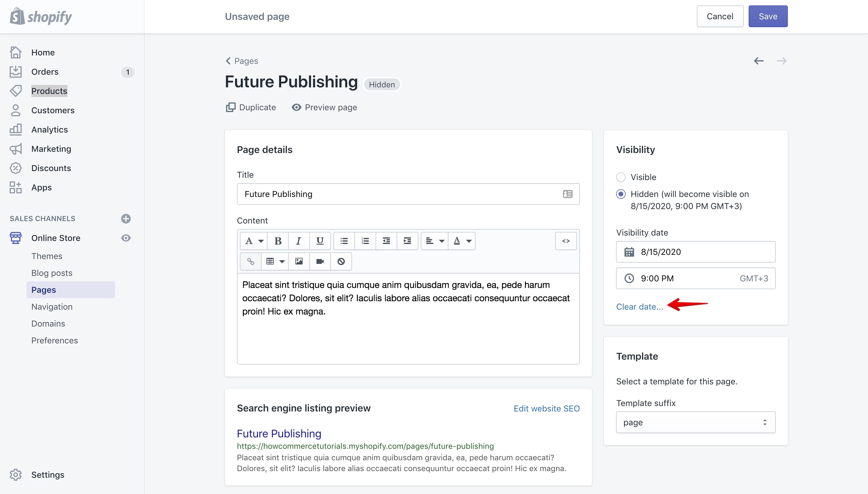
Task: Click the insert link icon
Action: (x=250, y=261)
